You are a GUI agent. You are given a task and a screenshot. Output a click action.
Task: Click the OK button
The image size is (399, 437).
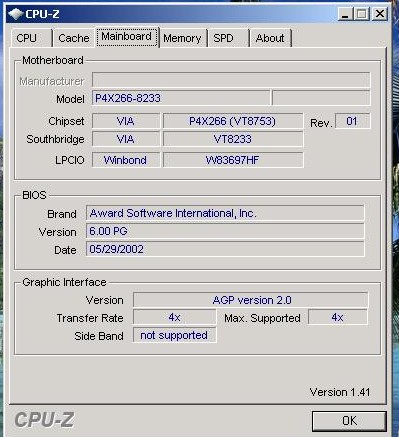tap(349, 421)
